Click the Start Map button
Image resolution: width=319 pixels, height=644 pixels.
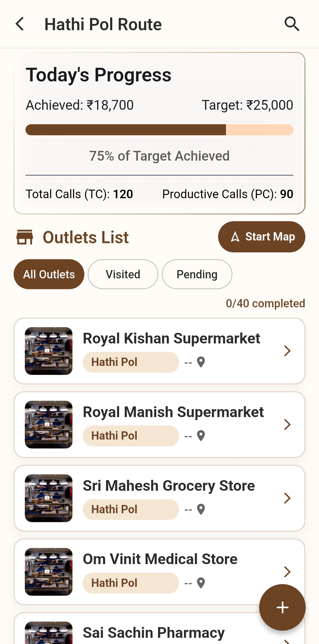tap(262, 237)
